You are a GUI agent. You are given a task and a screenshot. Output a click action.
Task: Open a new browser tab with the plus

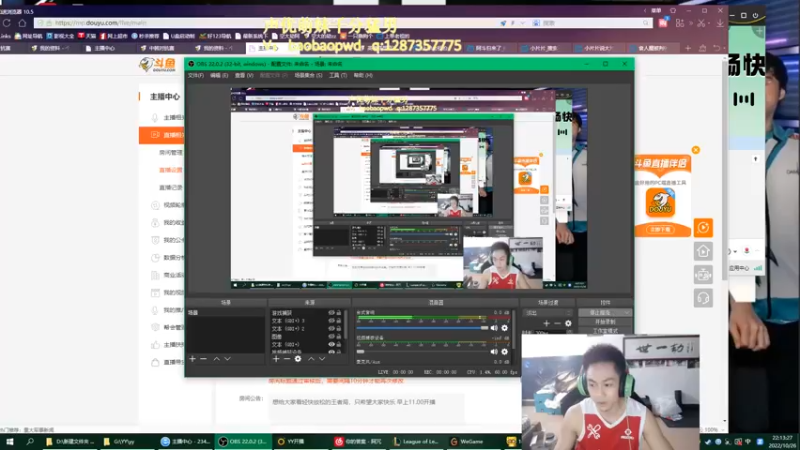tap(688, 48)
